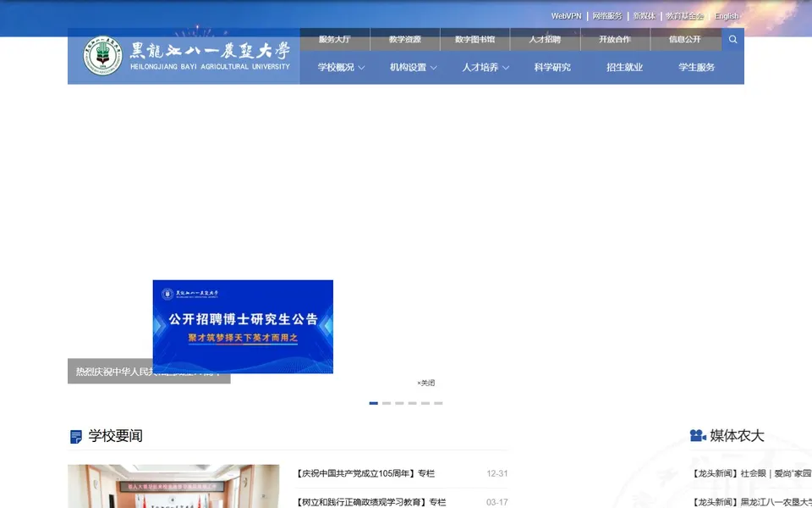Select the fifth carousel indicator dot

[x=425, y=403]
